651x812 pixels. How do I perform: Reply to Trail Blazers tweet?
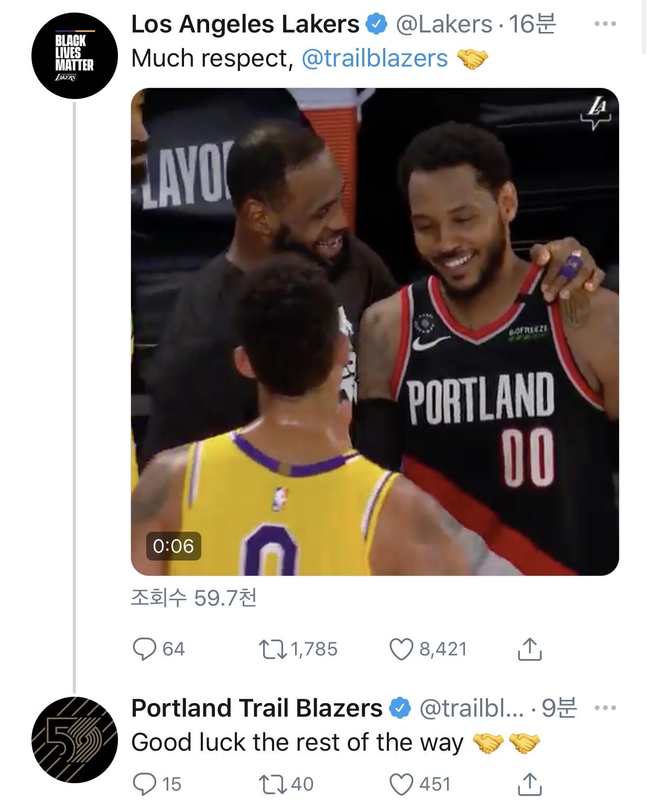145,784
